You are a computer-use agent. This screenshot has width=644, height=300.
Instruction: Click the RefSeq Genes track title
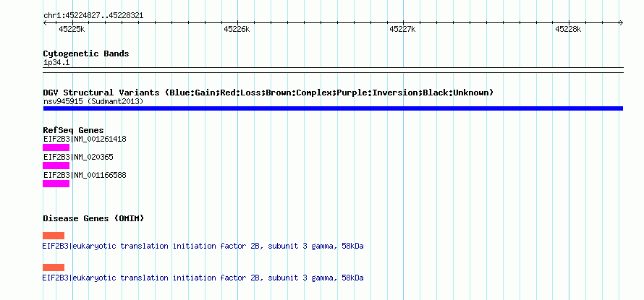click(x=74, y=131)
